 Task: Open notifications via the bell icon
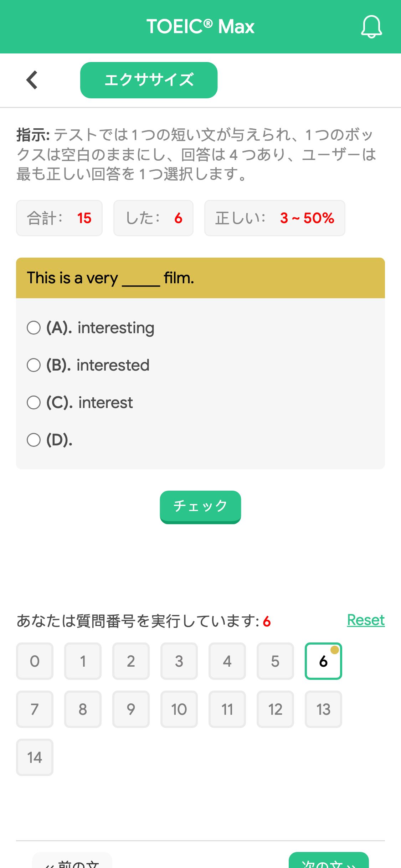click(x=371, y=27)
